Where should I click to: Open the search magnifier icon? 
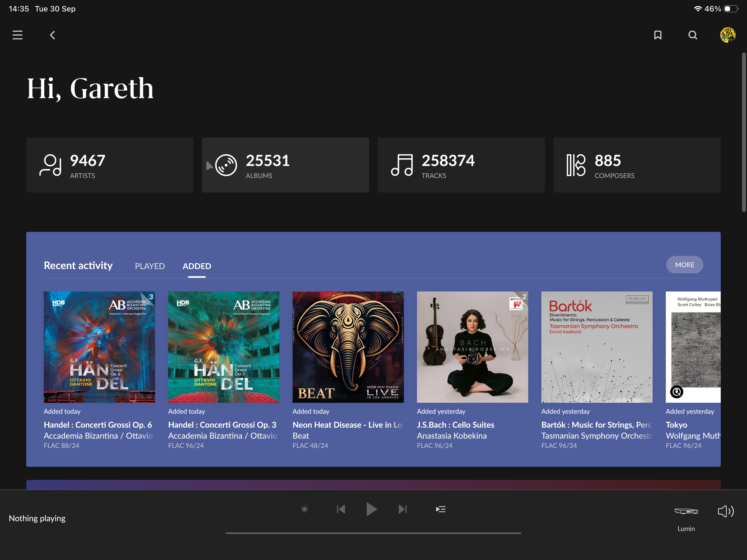[693, 35]
